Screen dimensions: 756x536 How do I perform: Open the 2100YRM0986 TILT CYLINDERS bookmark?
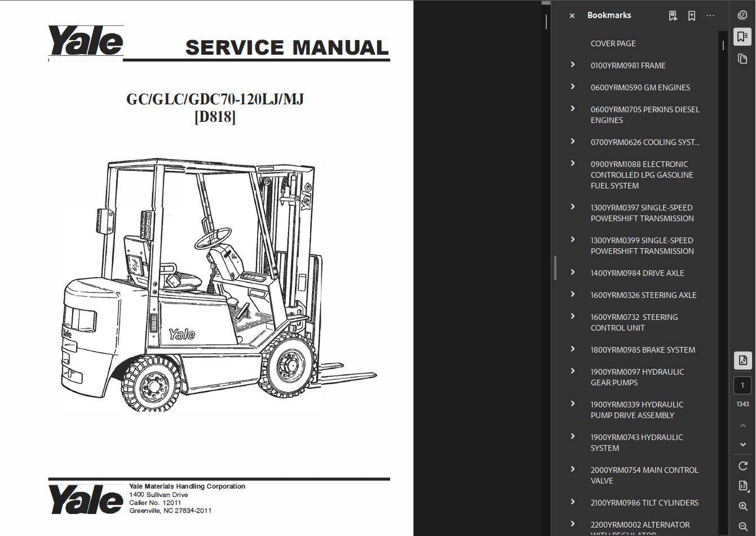pos(644,503)
